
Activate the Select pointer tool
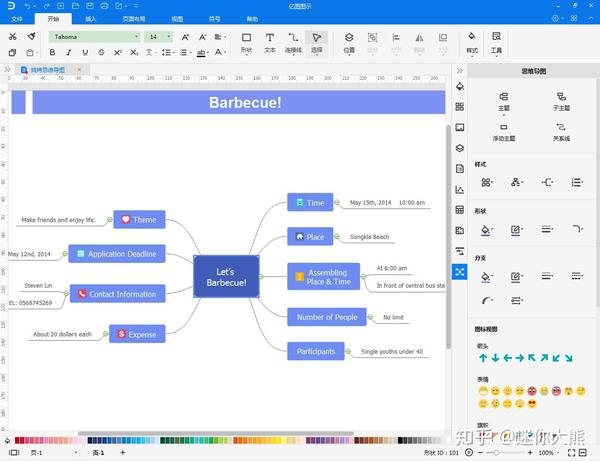(x=316, y=42)
